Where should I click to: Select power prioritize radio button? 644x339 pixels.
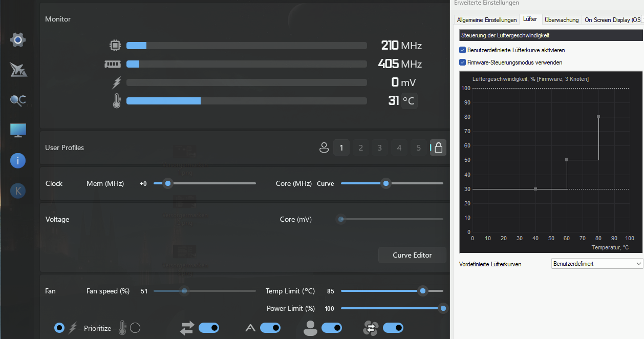coord(59,328)
